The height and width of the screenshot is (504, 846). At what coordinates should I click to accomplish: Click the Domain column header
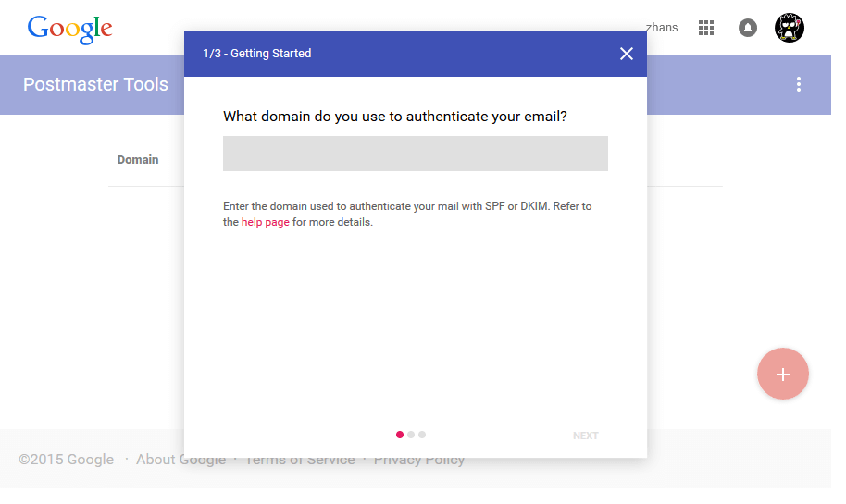point(138,160)
